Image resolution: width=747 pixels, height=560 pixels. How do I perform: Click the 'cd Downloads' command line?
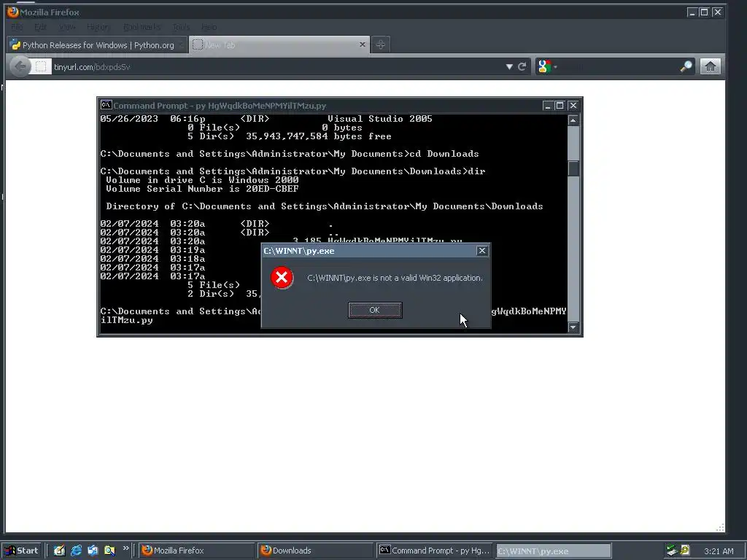444,154
